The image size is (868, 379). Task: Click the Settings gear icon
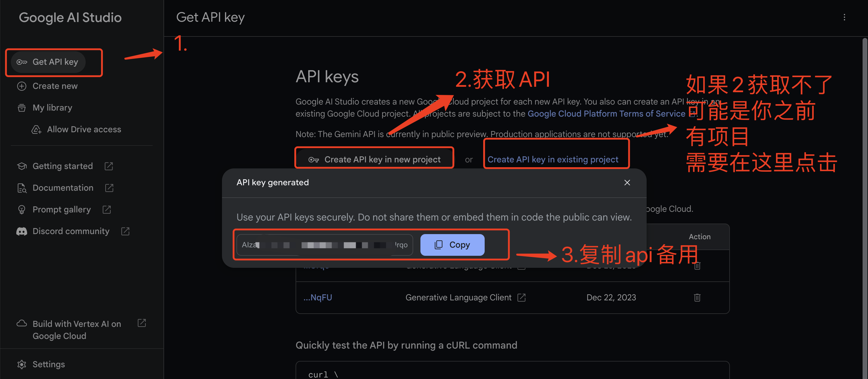coord(22,364)
